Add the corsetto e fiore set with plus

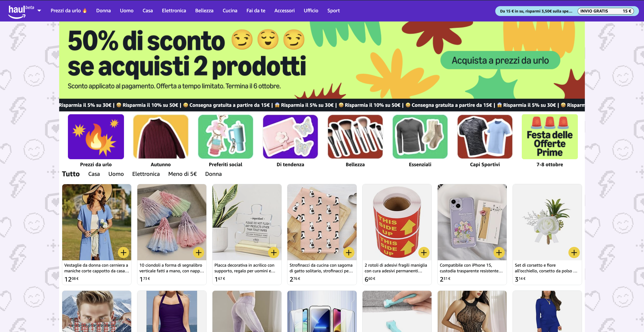(574, 253)
